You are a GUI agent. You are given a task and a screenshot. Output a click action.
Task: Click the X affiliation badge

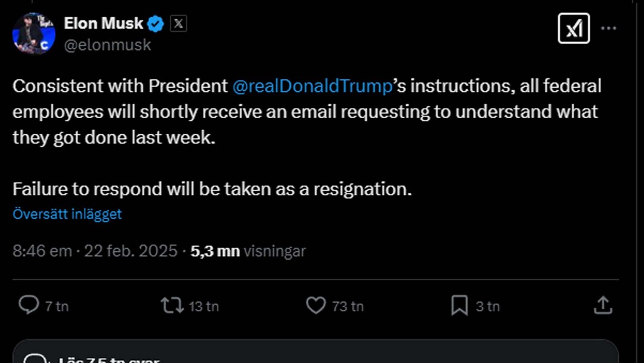[x=178, y=24]
